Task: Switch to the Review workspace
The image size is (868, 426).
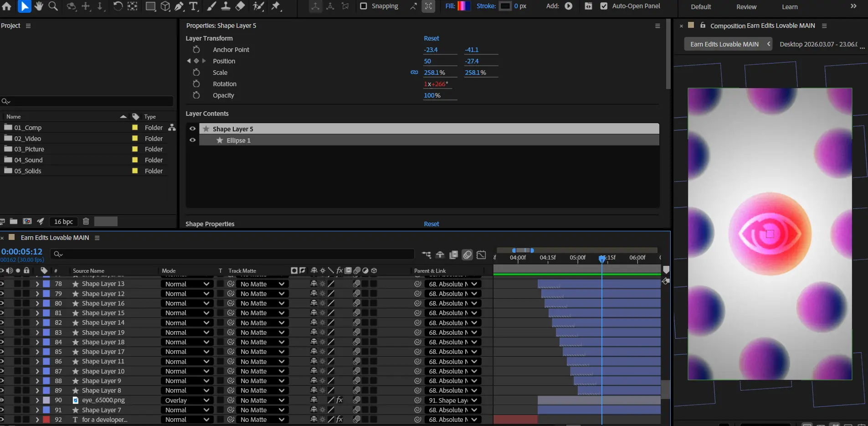Action: pyautogui.click(x=746, y=7)
